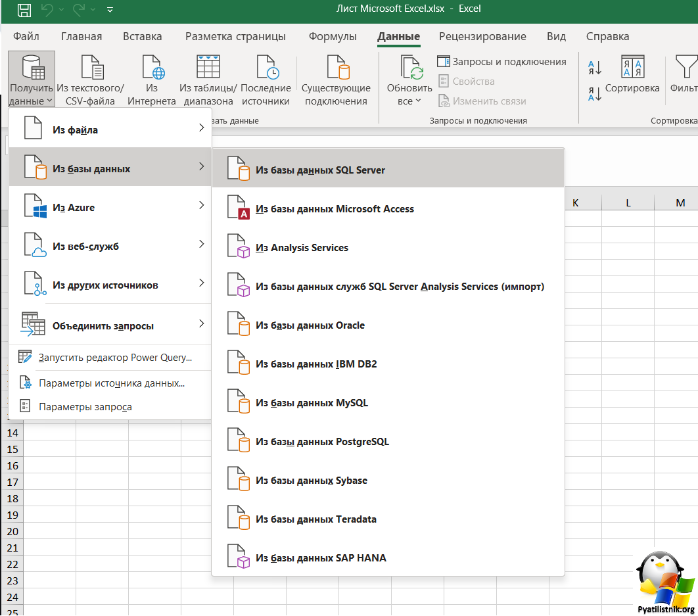The height and width of the screenshot is (616, 698).
Task: Open Параметры запроса
Action: point(110,407)
